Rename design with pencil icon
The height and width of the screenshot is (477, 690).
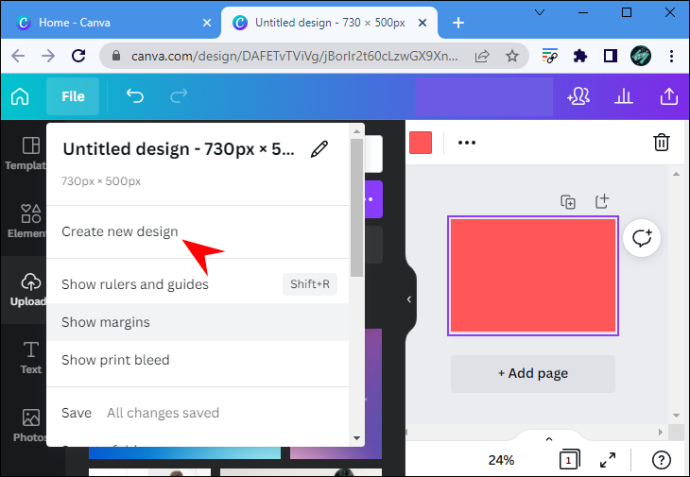319,149
